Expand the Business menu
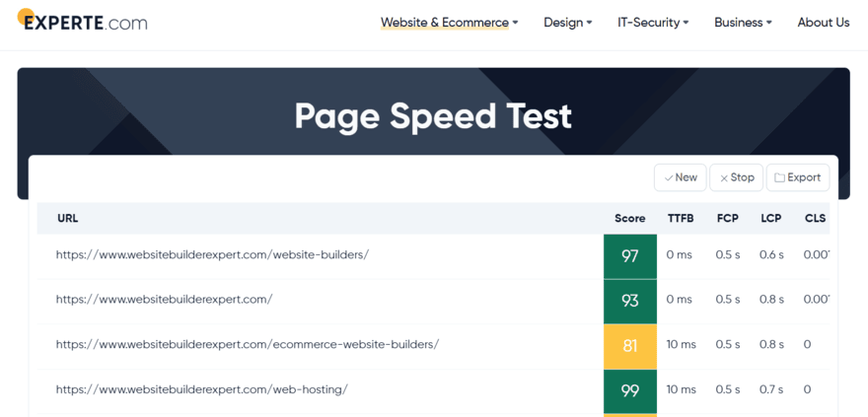The height and width of the screenshot is (417, 868). coord(743,23)
